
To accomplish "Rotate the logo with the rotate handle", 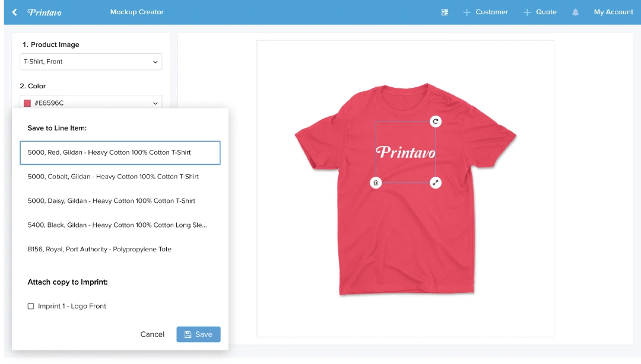I will click(x=436, y=122).
